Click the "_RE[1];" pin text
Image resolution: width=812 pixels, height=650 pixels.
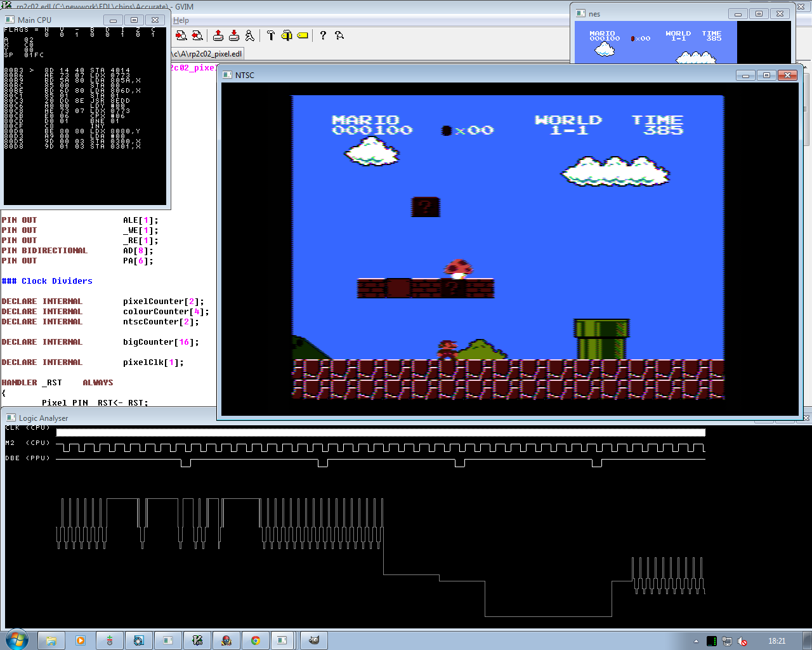(x=141, y=241)
